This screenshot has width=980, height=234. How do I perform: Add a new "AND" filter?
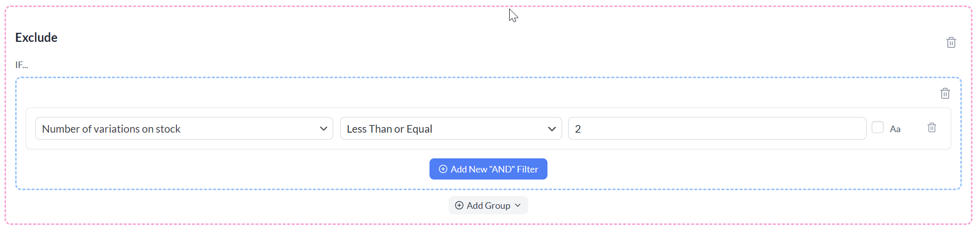click(x=488, y=169)
